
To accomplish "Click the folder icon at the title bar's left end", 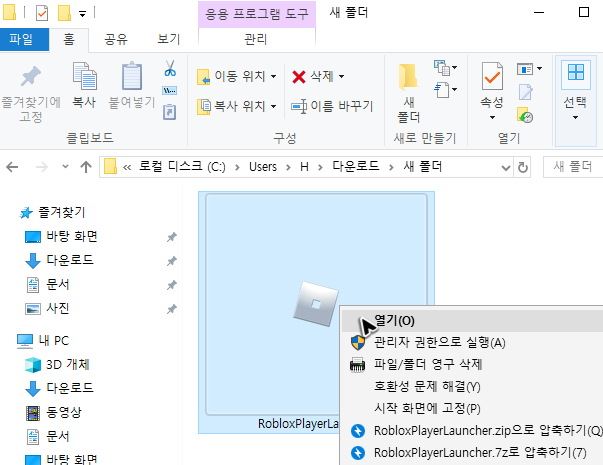I will pyautogui.click(x=9, y=12).
